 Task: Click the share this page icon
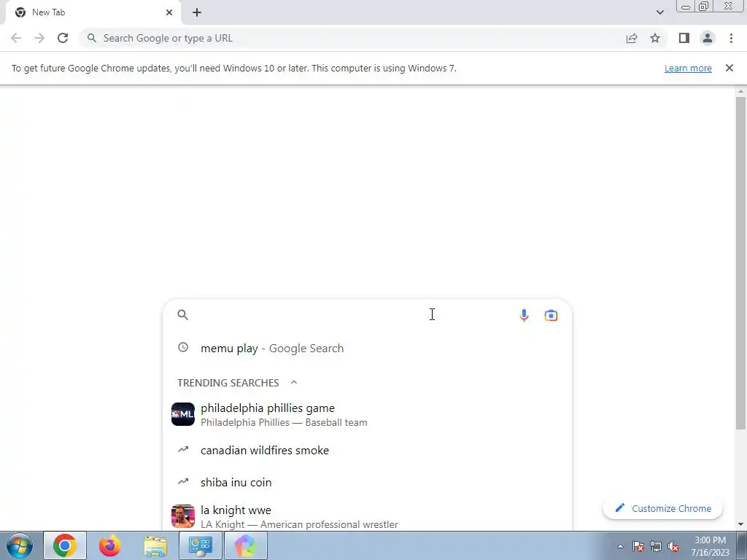(x=632, y=38)
